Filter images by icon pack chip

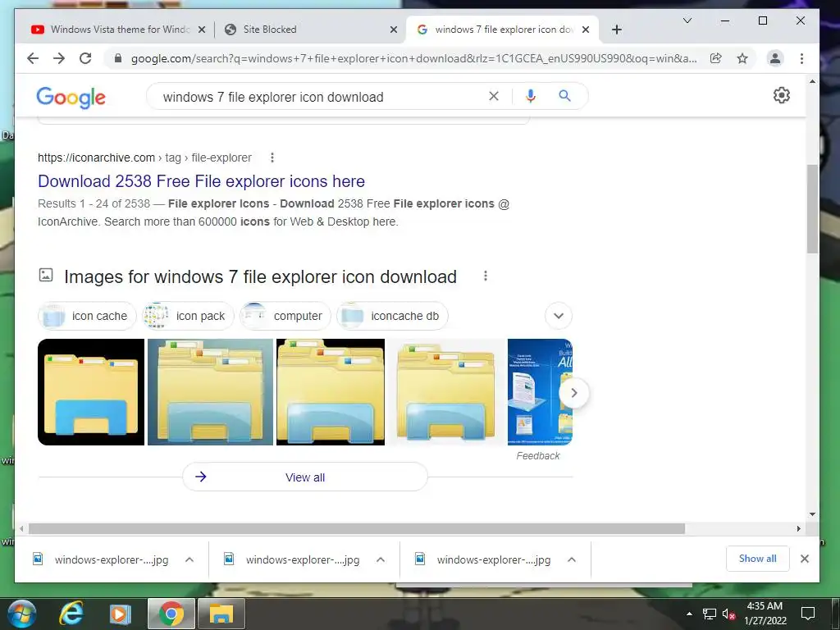tap(188, 316)
